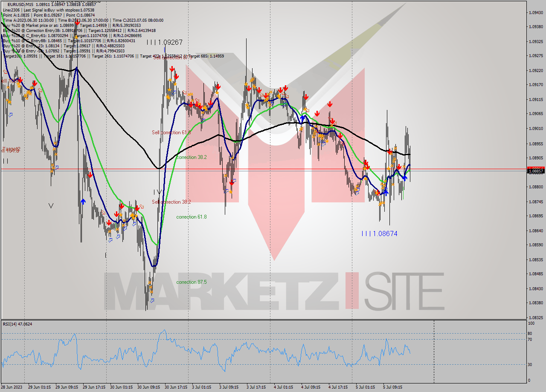Click the '29 Jun 01:15' time label

click(39, 387)
